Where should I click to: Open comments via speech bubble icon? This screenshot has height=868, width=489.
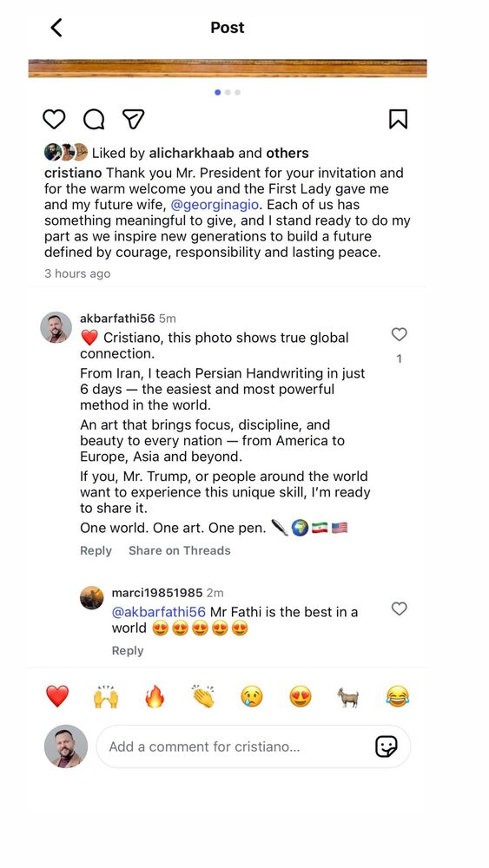94,119
